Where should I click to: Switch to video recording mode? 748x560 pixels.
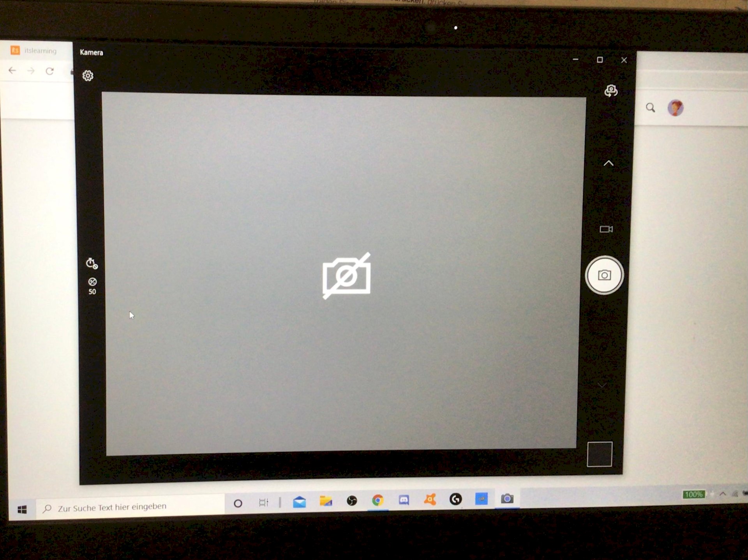coord(606,229)
